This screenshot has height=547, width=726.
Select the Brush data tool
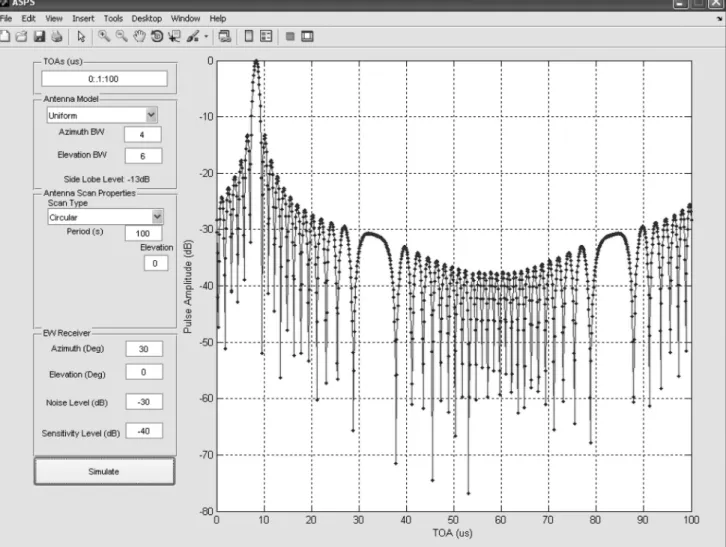(193, 36)
